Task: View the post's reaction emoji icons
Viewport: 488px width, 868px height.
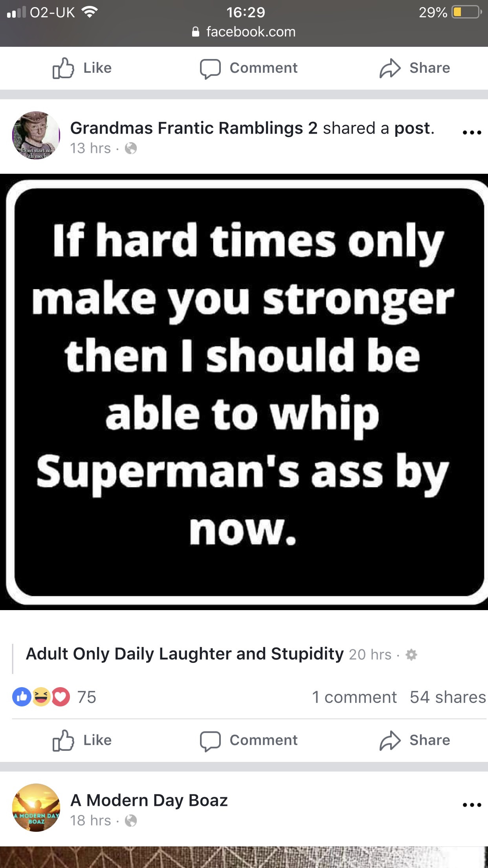Action: point(41,697)
